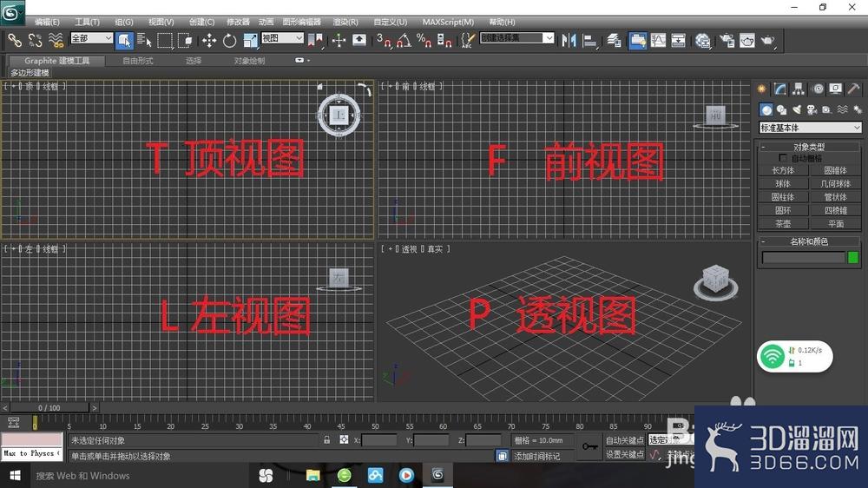Click the Unlink Selection icon
Viewport: 868px width, 488px height.
tap(35, 40)
